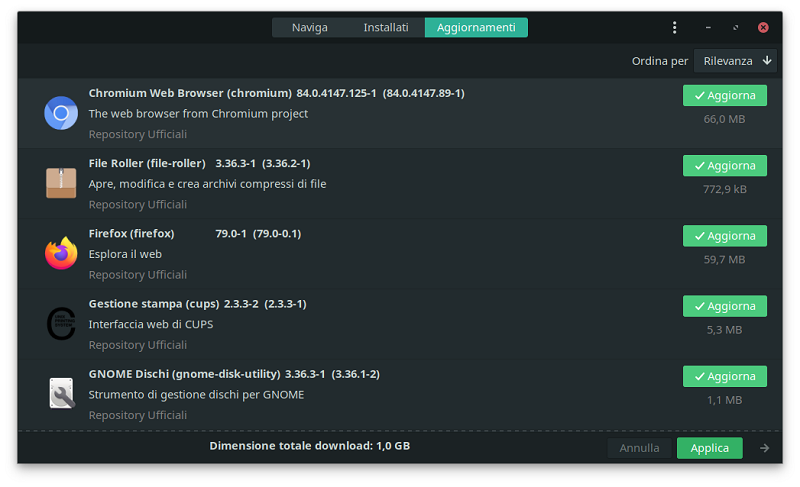This screenshot has width=800, height=487.
Task: Click 'Esplora il web' description
Action: click(x=125, y=254)
